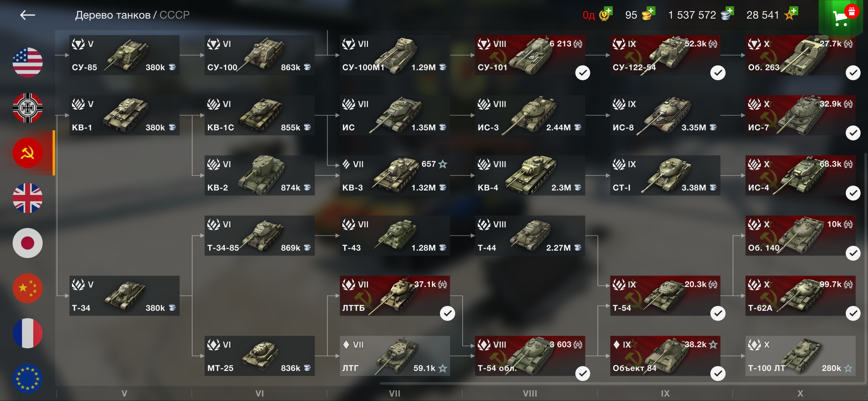Open the КВ-2 tank card

(259, 175)
